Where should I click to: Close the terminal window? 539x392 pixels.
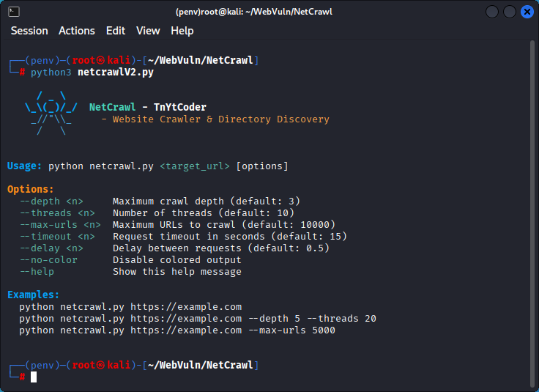click(527, 12)
